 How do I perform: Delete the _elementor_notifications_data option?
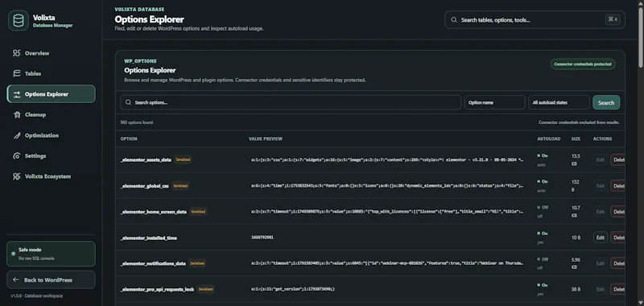click(x=617, y=263)
